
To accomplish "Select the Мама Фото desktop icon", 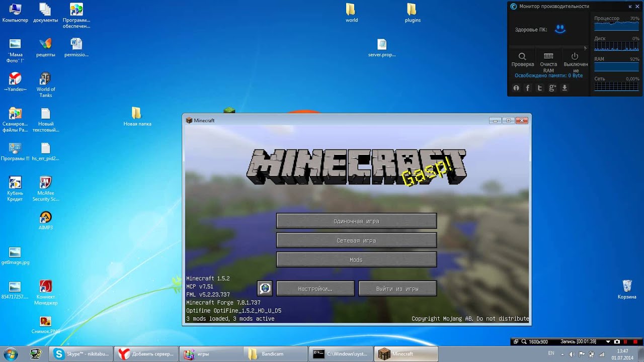I will click(15, 50).
